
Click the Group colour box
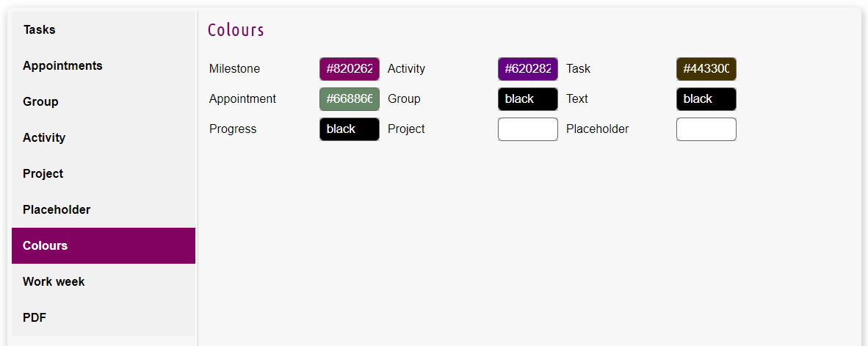click(x=528, y=99)
